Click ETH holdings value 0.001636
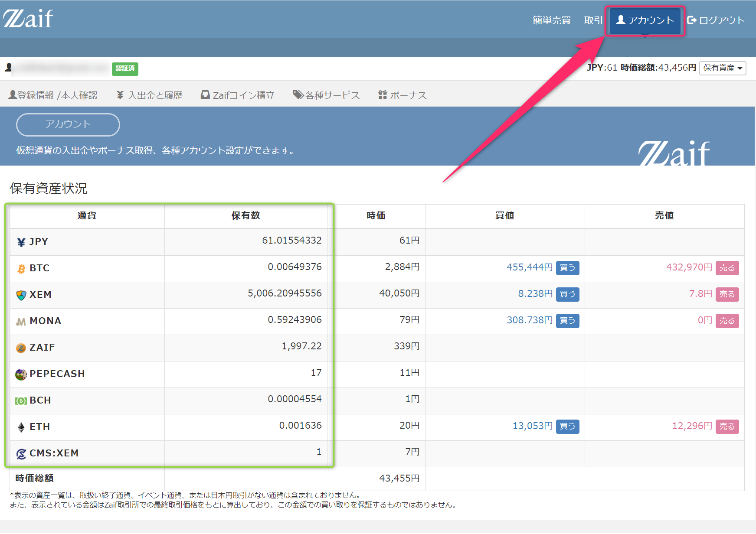Screen dimensions: 756x534 (301, 426)
